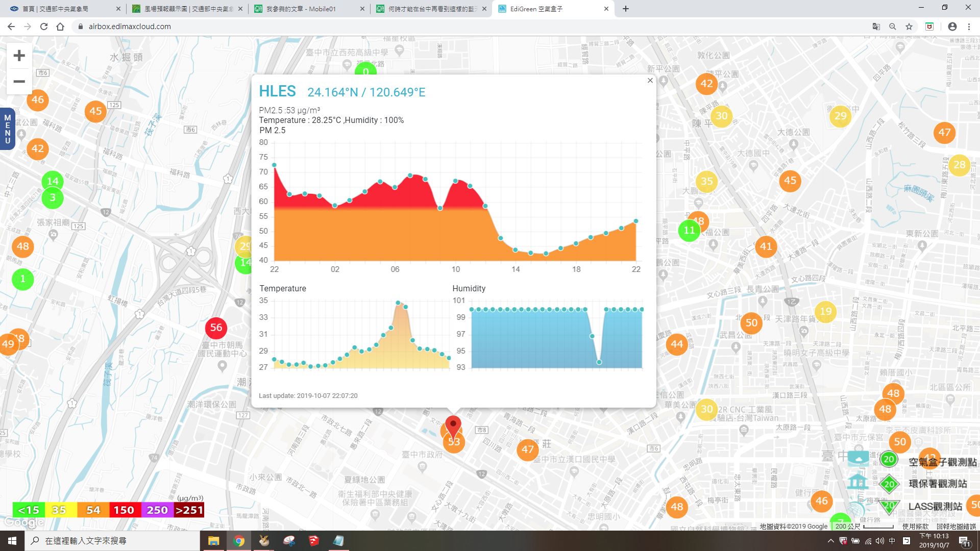
Task: Click the purple 250 legend swatch
Action: [x=157, y=510]
